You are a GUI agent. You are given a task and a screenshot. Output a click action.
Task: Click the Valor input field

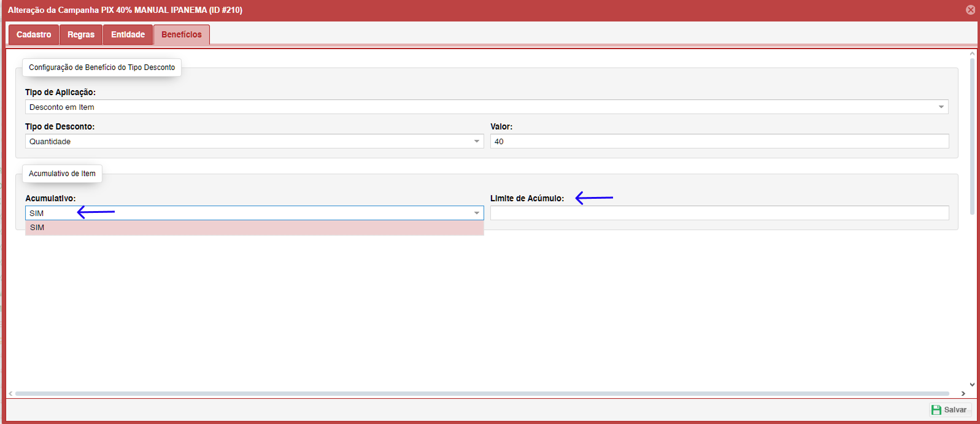pos(719,142)
